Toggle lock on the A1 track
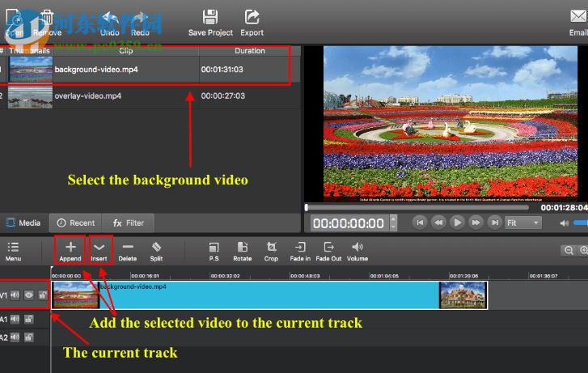The image size is (588, 373). 29,320
